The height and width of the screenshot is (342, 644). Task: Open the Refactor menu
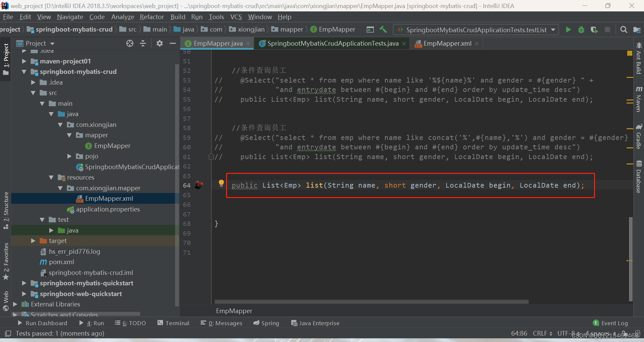pyautogui.click(x=152, y=17)
